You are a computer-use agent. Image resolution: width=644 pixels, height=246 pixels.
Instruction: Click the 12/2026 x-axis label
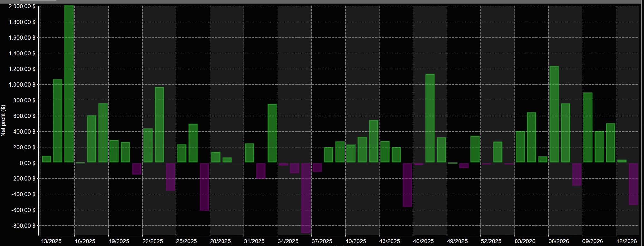coord(626,241)
